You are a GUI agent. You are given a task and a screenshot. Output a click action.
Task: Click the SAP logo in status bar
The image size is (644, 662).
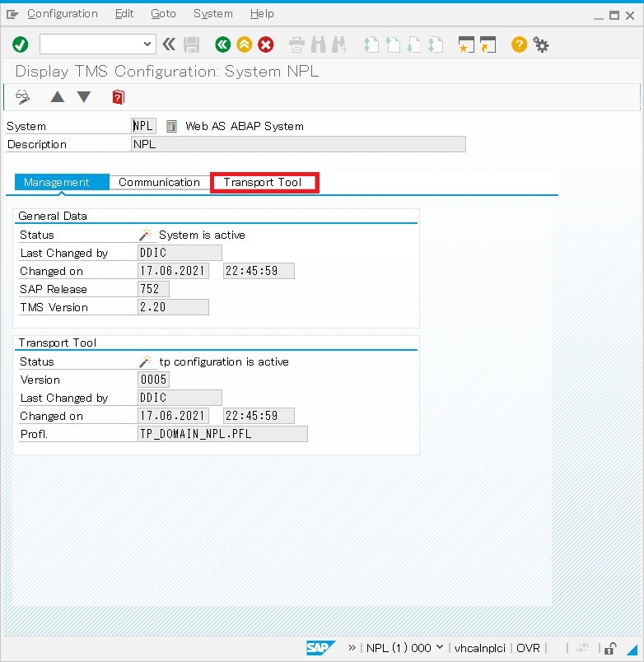[x=320, y=648]
